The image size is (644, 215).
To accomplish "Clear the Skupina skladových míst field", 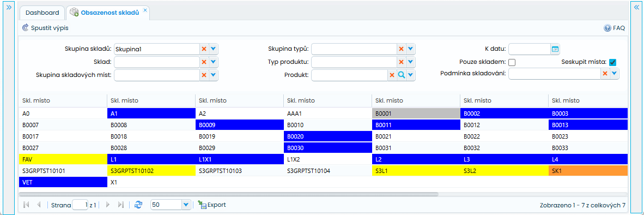I will coord(204,75).
